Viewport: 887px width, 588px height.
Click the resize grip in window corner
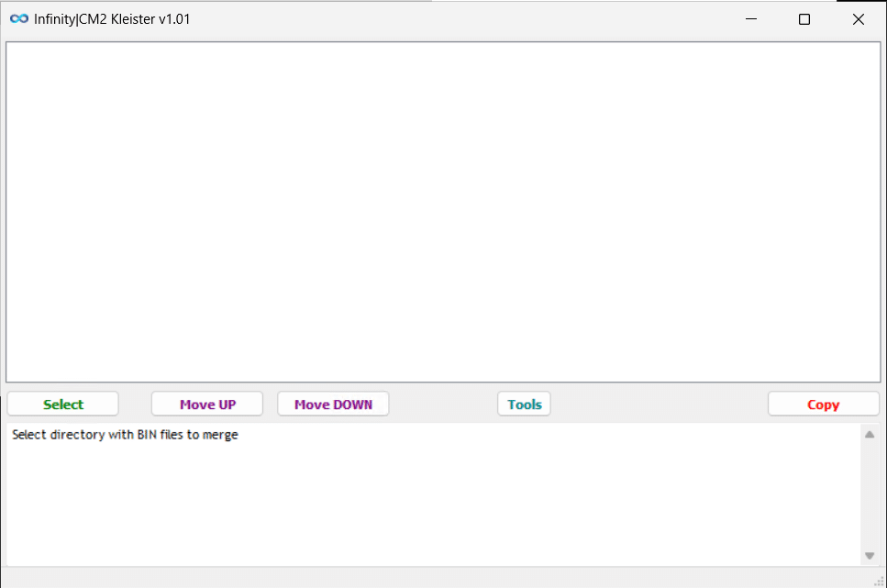coord(879,581)
